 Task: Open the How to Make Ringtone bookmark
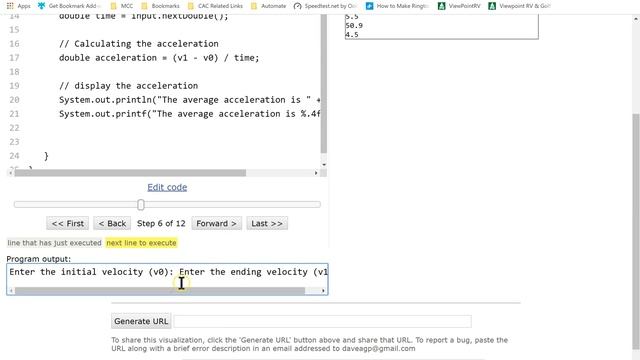point(397,6)
